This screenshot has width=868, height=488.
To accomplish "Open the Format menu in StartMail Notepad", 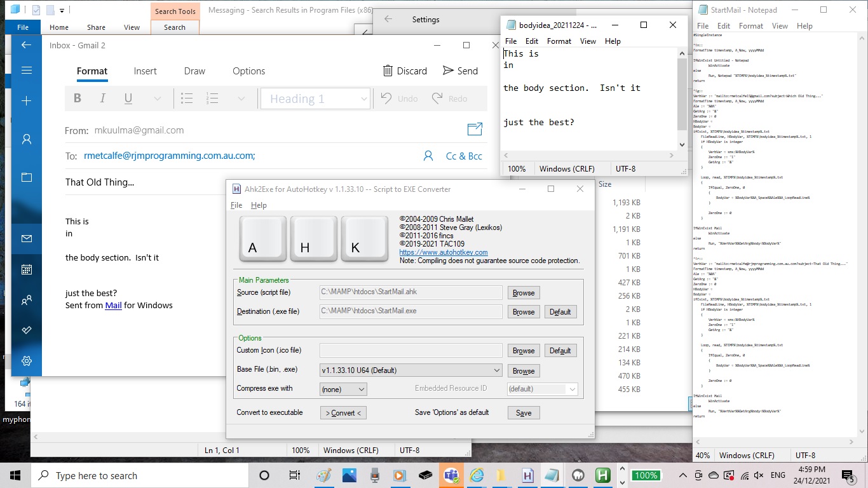I will [x=750, y=26].
